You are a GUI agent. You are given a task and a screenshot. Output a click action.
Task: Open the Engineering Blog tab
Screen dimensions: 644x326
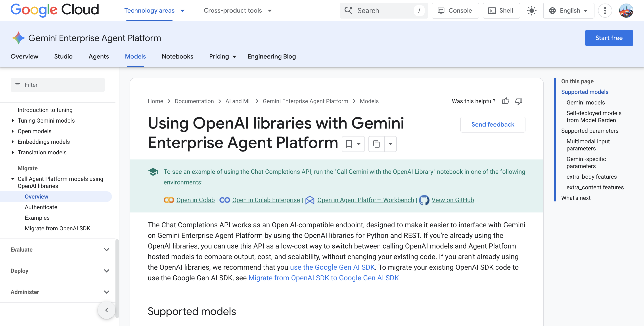[272, 56]
